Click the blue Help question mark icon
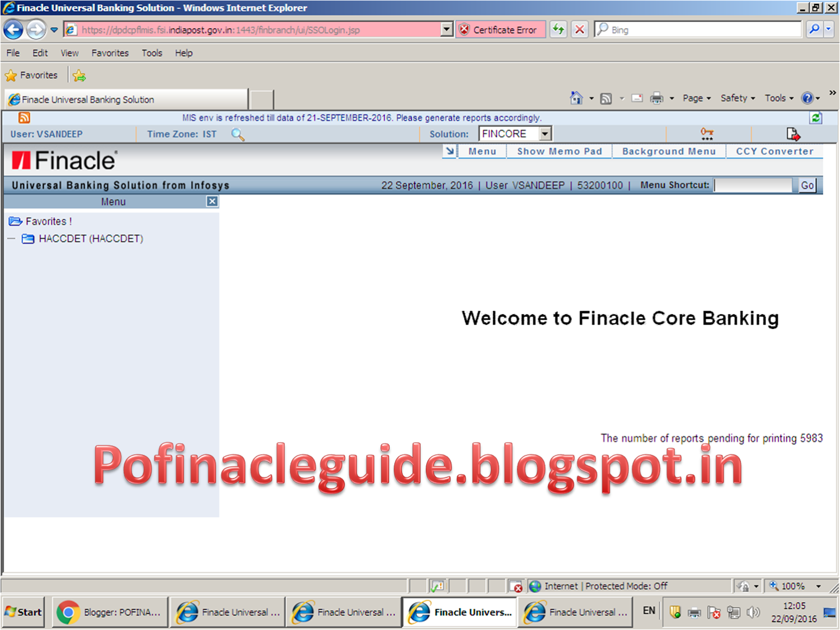This screenshot has width=840, height=630. click(807, 98)
